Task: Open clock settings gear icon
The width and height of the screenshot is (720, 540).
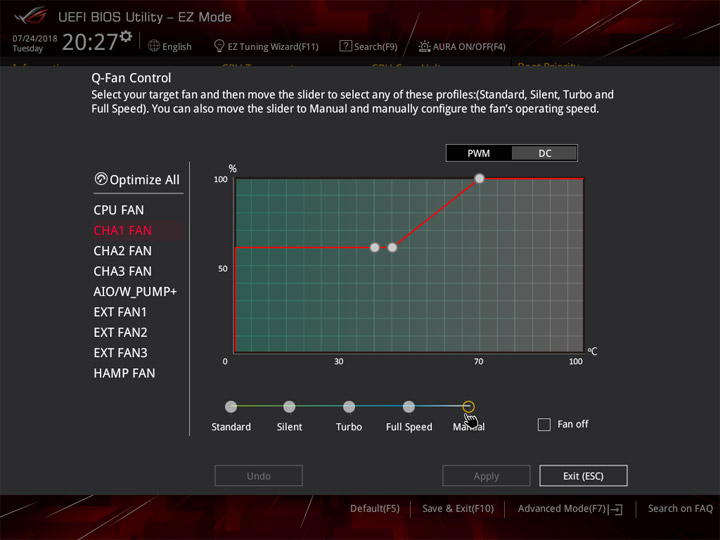Action: pos(126,36)
